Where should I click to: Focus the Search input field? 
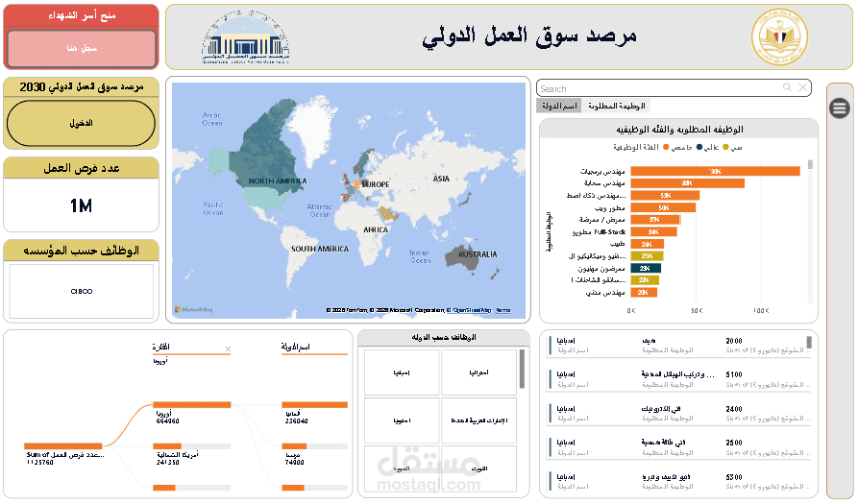tap(659, 88)
